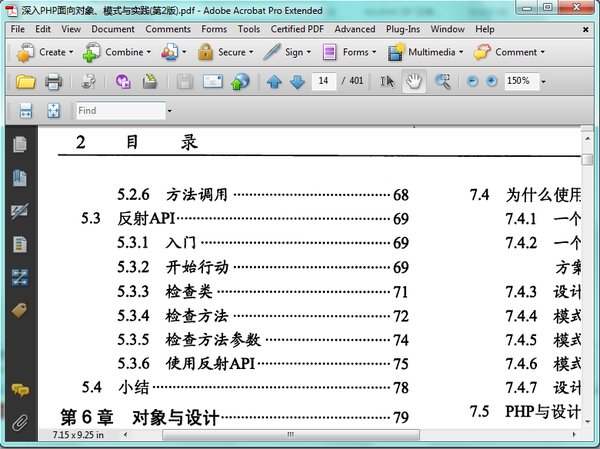This screenshot has width=600, height=449.
Task: Click the Multimedia filmstrip icon
Action: pyautogui.click(x=396, y=52)
